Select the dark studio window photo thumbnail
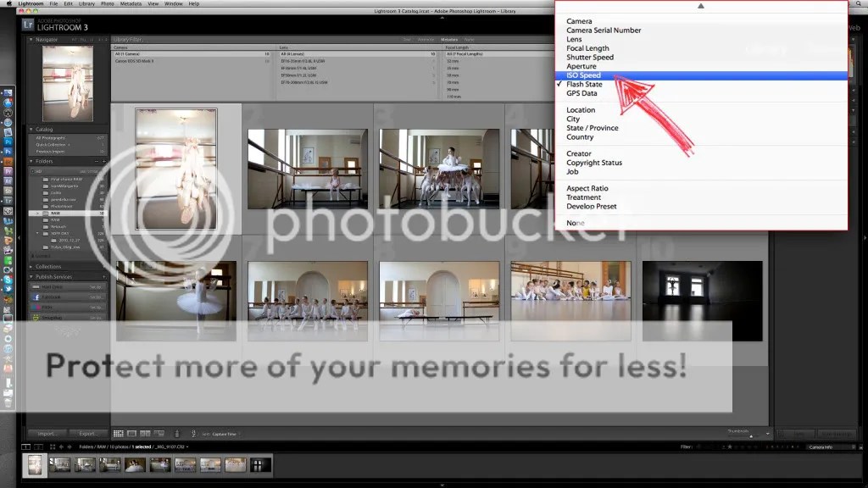This screenshot has width=868, height=488. click(x=701, y=301)
